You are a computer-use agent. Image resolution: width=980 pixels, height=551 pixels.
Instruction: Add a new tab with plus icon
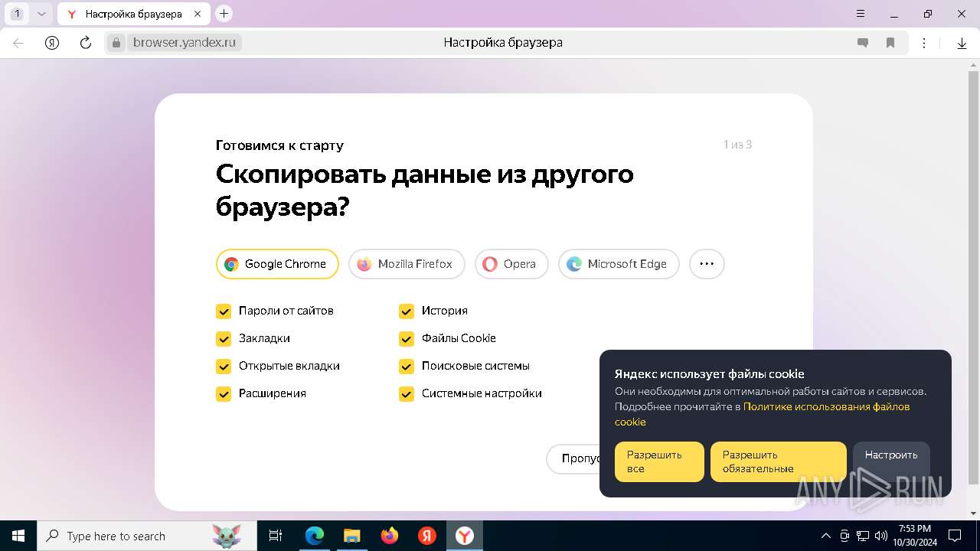click(x=224, y=13)
